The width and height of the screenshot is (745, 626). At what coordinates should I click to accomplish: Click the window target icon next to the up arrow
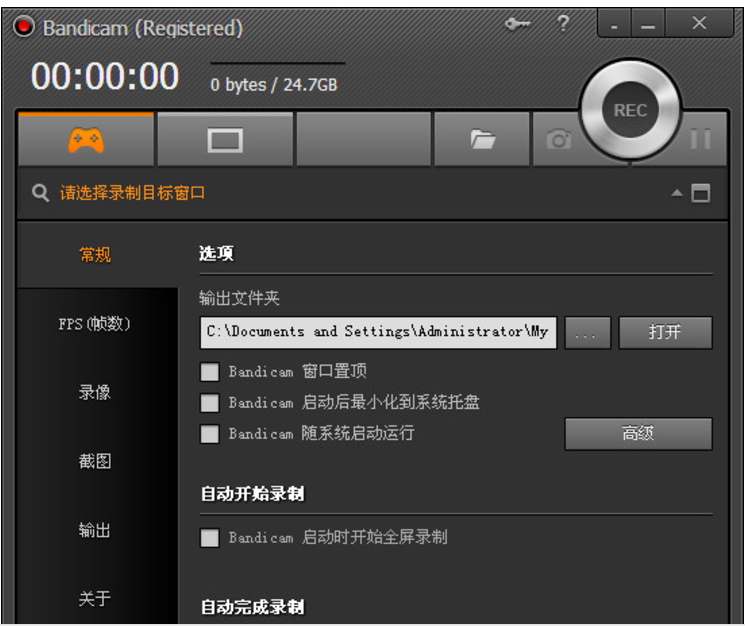click(x=701, y=193)
